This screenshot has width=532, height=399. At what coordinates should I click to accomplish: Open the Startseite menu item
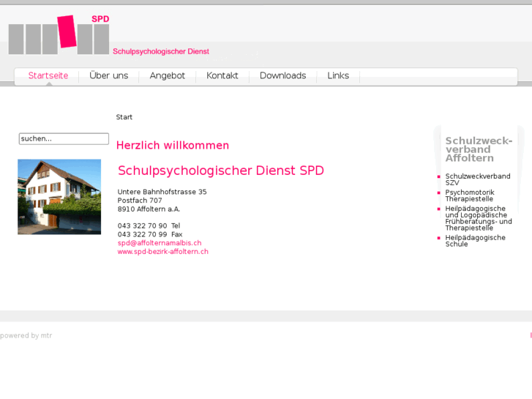point(48,75)
